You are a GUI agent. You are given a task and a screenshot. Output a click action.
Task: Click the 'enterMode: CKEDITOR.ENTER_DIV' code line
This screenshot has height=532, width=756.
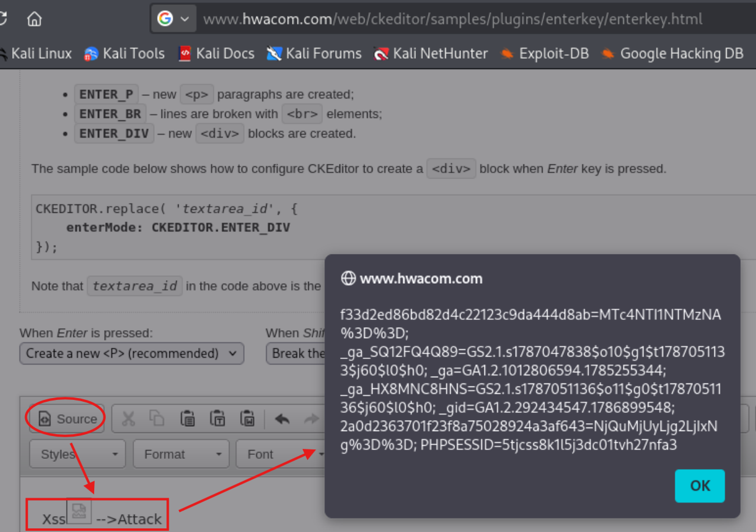tap(178, 228)
